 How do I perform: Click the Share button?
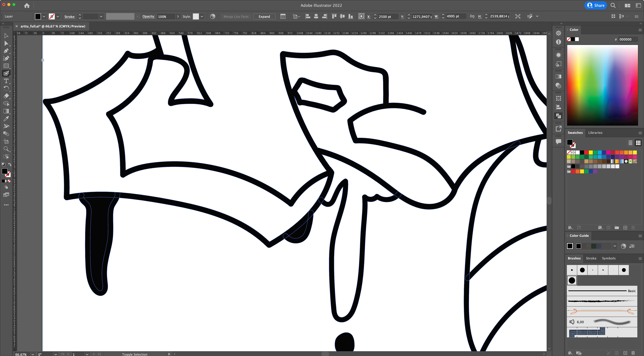596,5
